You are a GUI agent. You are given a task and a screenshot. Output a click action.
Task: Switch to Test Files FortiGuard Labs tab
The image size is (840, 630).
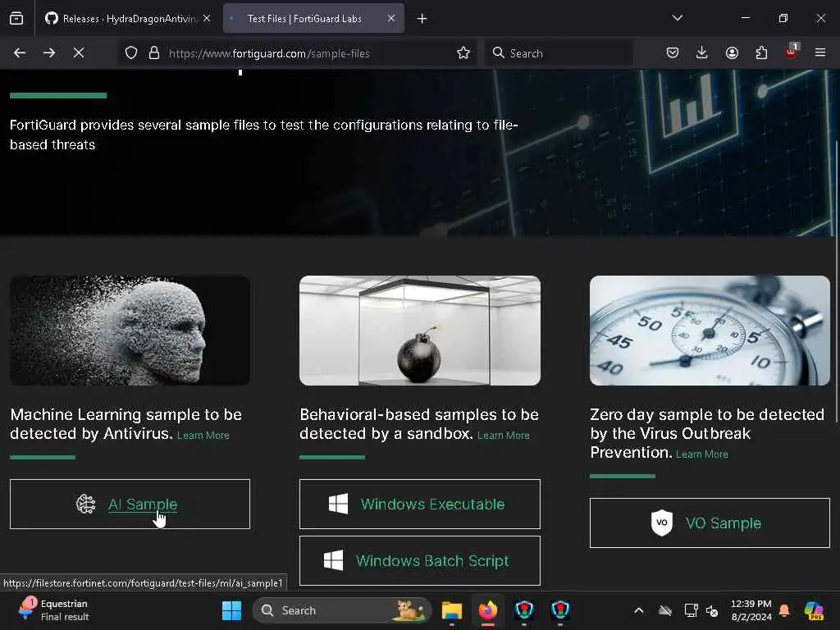pos(313,19)
